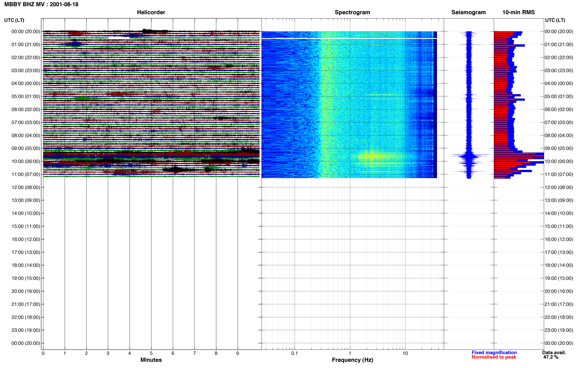588x368 pixels.
Task: Click 09:00 (05:00) on the helicorder time axis
Action: (x=26, y=148)
